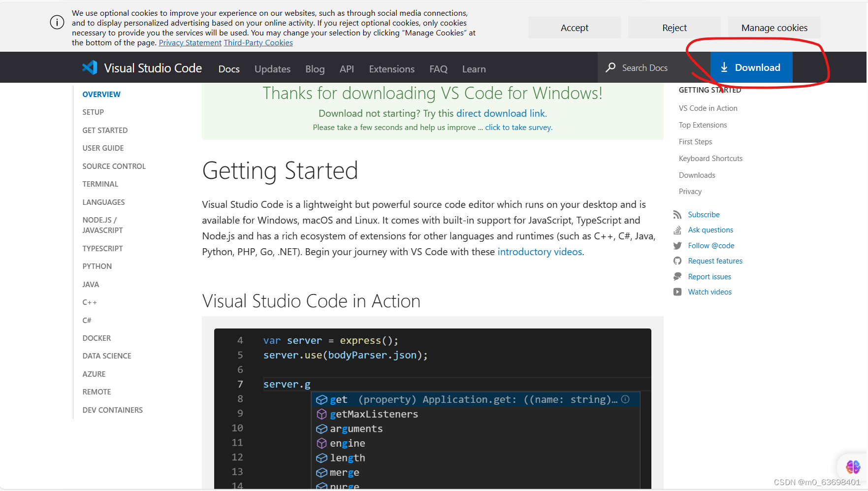The height and width of the screenshot is (491, 868).
Task: Click the search magnifier icon
Action: 611,67
